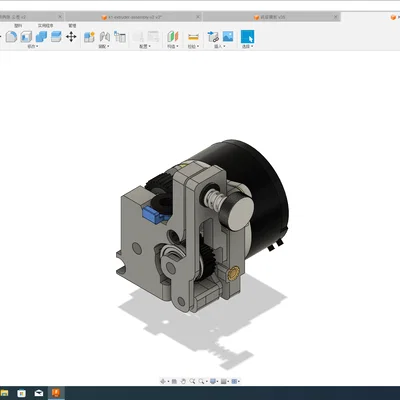
Task: Open the Orbit type dropdown arrow
Action: 168,381
